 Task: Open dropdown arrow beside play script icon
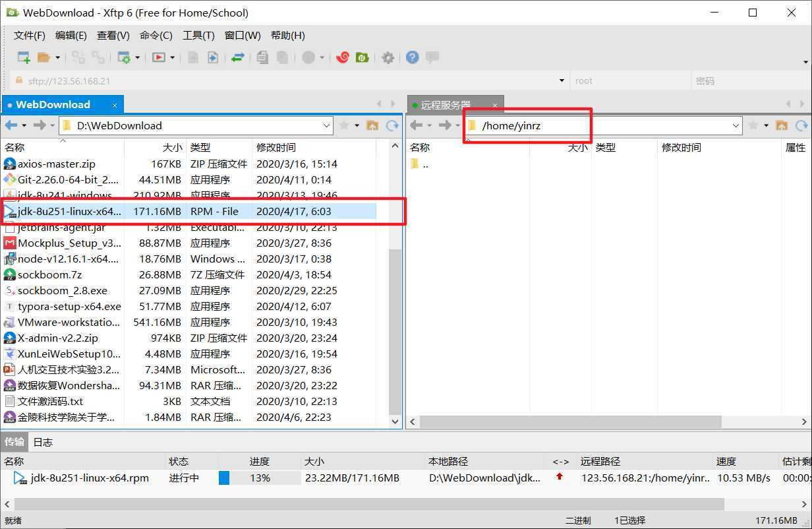pyautogui.click(x=172, y=58)
